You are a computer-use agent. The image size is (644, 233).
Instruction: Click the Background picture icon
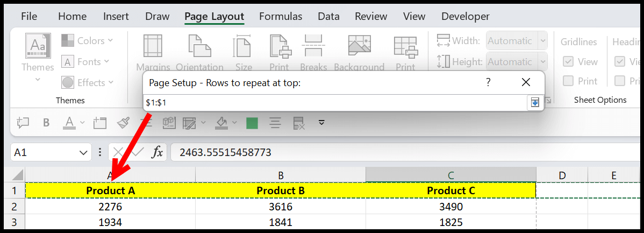tap(359, 47)
